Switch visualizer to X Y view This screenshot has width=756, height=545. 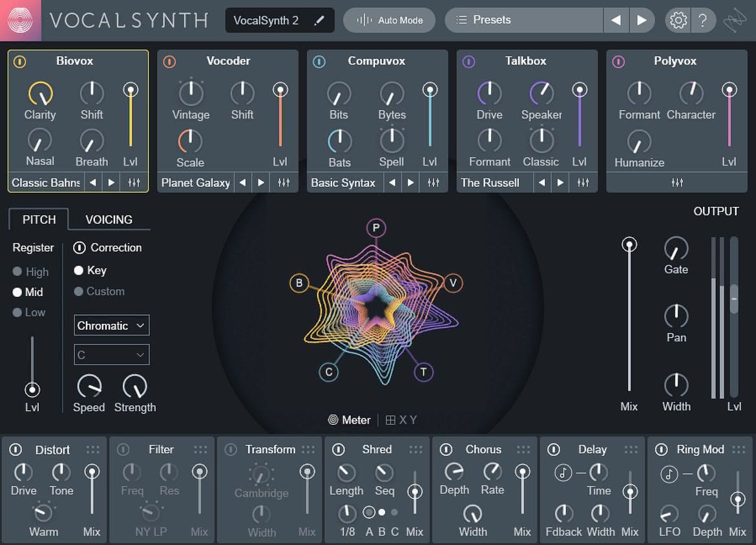401,420
